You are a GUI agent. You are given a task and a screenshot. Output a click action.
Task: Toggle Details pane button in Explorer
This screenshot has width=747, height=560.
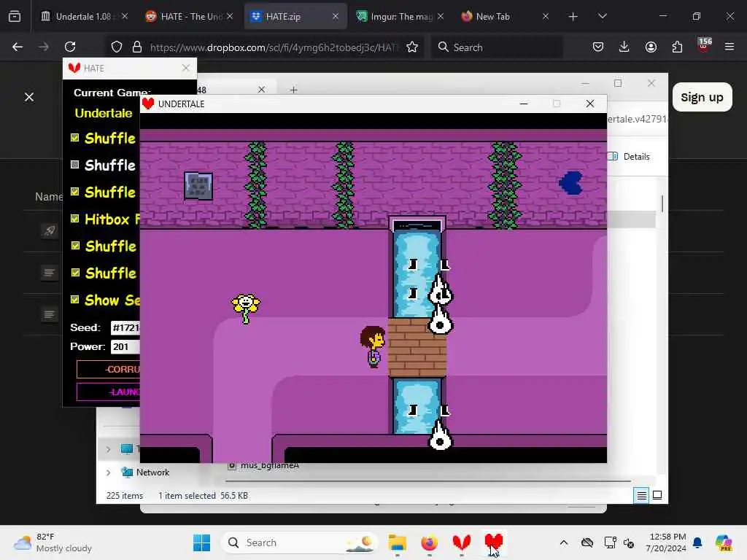pos(629,157)
